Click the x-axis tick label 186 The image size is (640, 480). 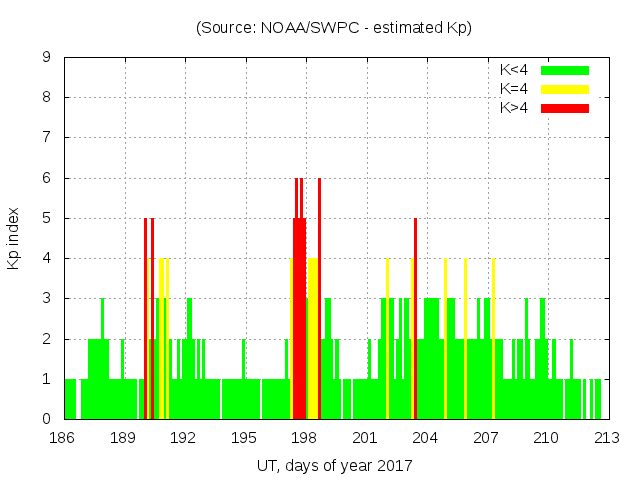pyautogui.click(x=63, y=438)
